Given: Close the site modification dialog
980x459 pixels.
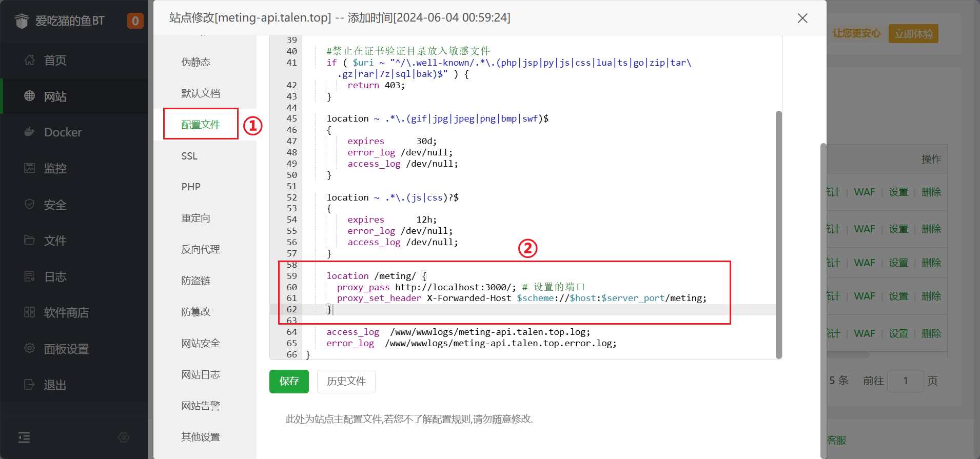Looking at the screenshot, I should 802,18.
